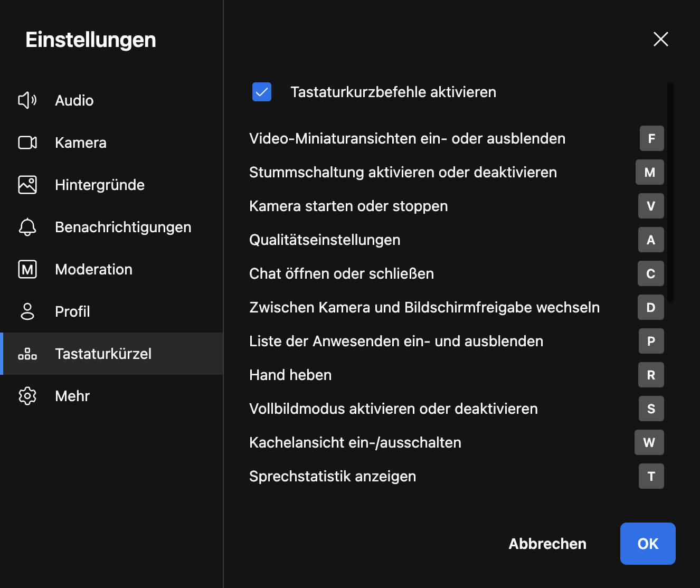Click the Tastaturkürzel sidebar icon
The image size is (700, 588).
click(x=27, y=354)
